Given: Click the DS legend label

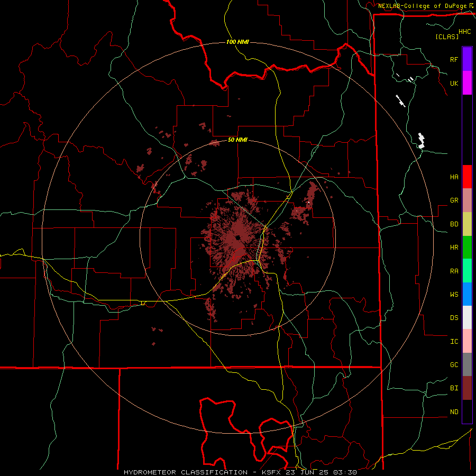Looking at the screenshot, I should click(x=454, y=317).
